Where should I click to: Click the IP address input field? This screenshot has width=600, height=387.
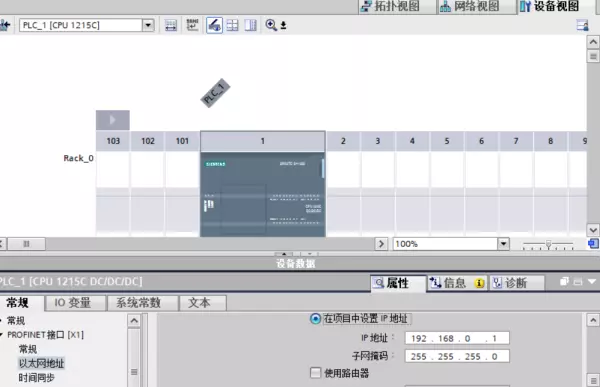coord(457,338)
